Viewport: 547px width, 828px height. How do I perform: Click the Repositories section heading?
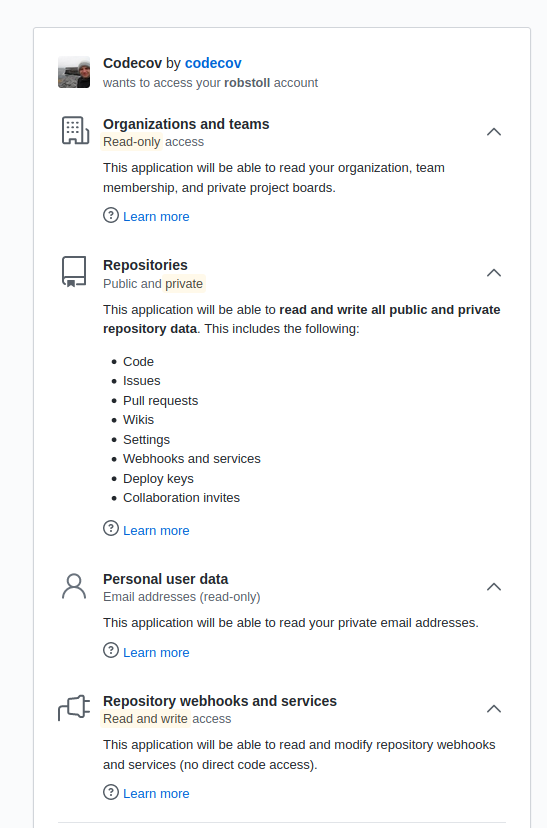[x=145, y=265]
